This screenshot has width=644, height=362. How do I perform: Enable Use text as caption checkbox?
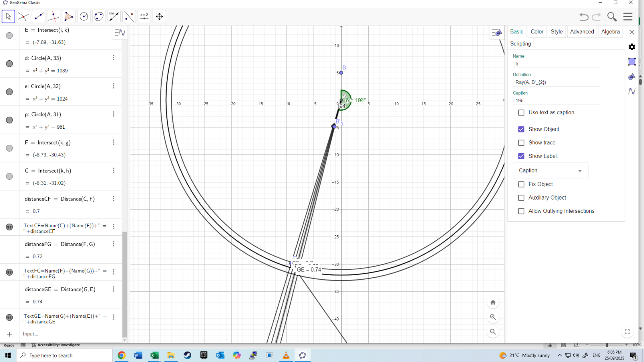[x=521, y=113]
